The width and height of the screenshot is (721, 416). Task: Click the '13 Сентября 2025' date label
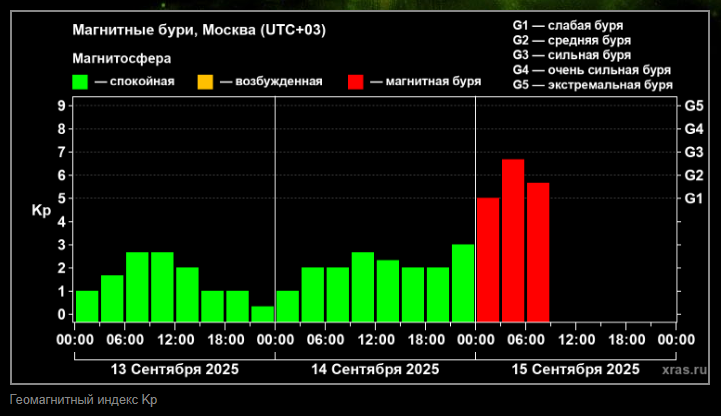(174, 369)
